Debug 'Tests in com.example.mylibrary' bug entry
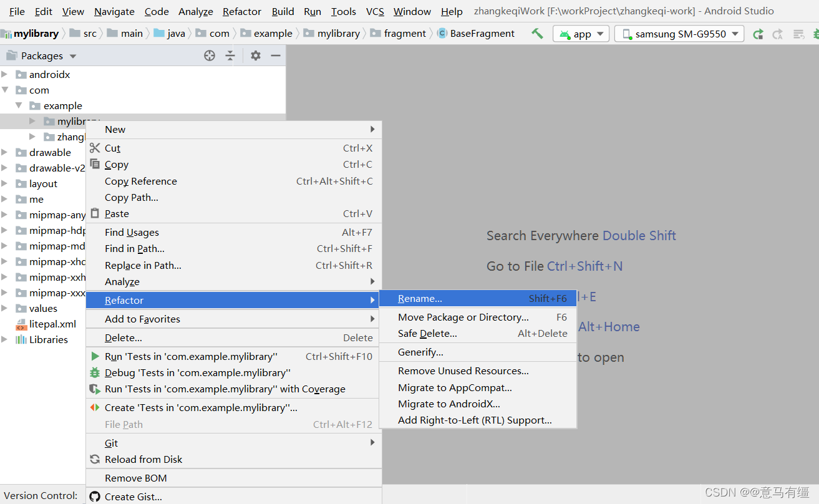819x504 pixels. pyautogui.click(x=233, y=372)
